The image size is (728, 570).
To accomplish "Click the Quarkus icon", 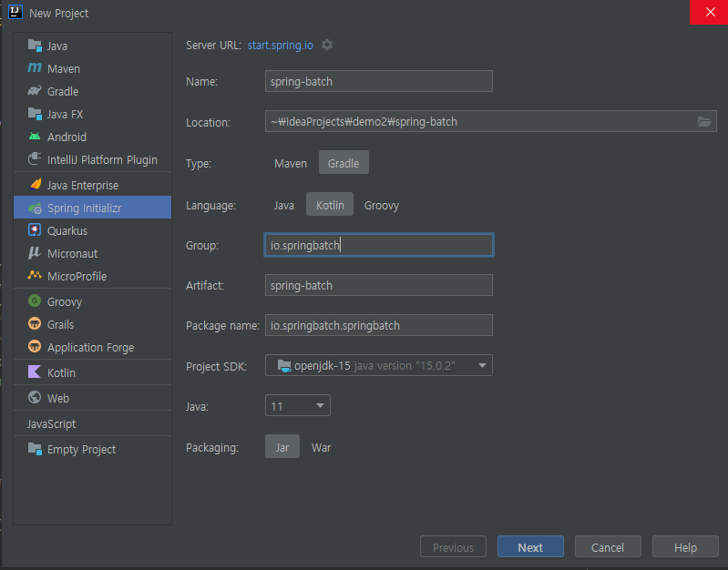I will pyautogui.click(x=35, y=230).
